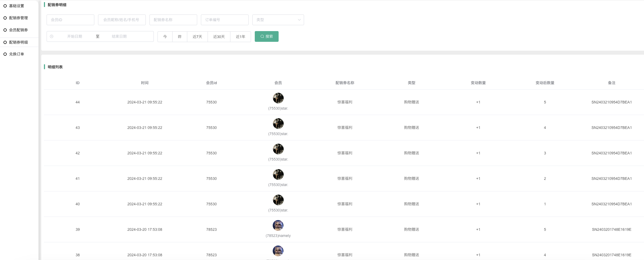
Task: Click the ID column header
Action: click(x=78, y=83)
